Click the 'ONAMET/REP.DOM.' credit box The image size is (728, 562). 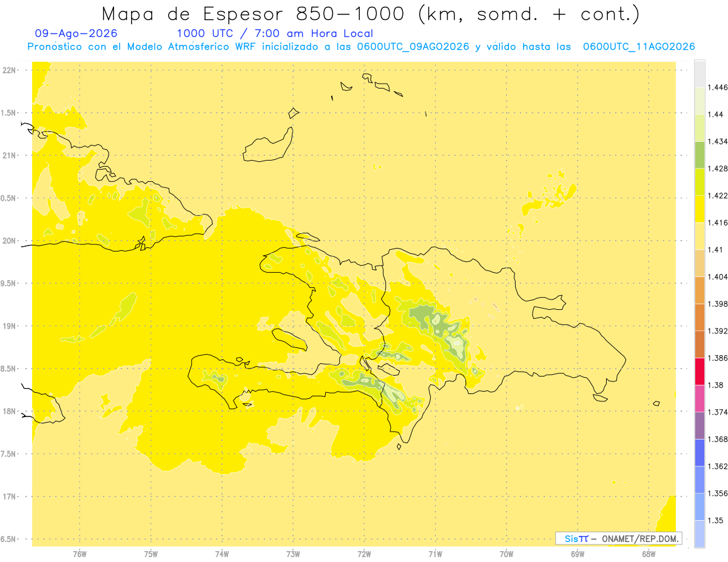[x=619, y=538]
